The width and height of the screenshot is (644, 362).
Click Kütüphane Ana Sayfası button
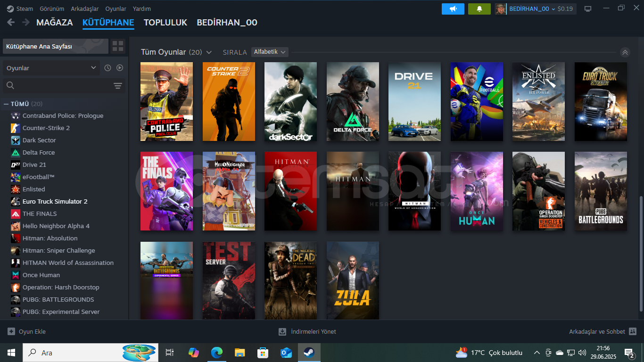(56, 46)
